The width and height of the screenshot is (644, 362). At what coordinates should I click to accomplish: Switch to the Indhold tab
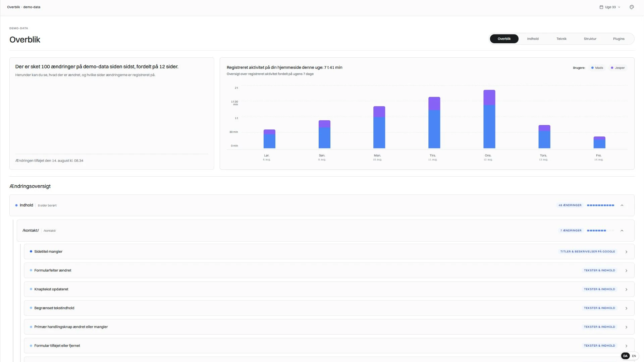click(533, 39)
